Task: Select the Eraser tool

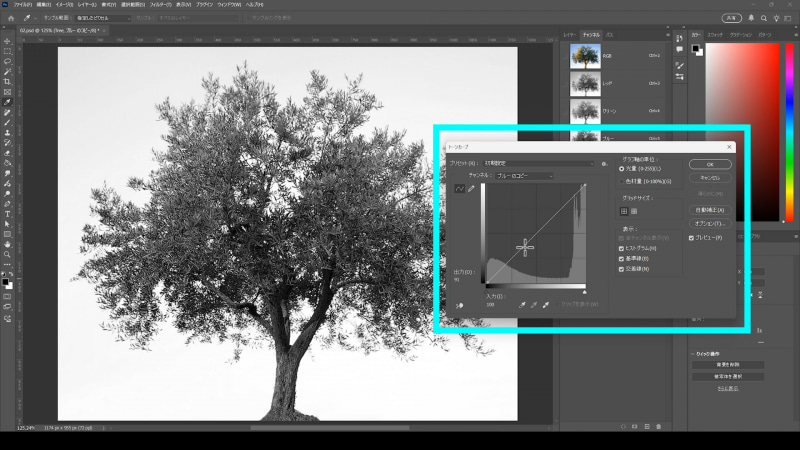Action: coord(7,153)
